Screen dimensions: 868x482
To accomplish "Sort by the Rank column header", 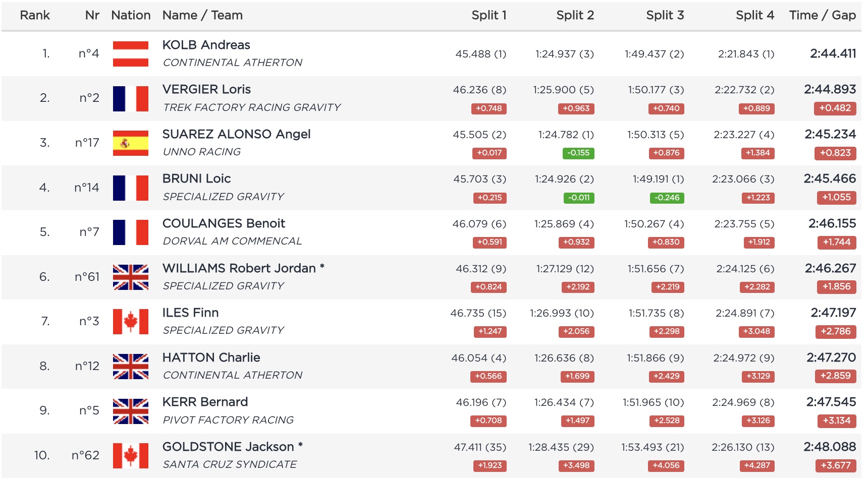I will 35,15.
